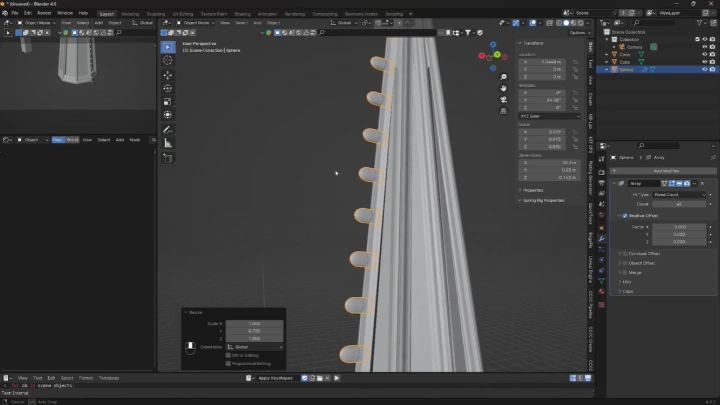Select the Measure tool
Screen dimensions: 720x405
pos(168,143)
